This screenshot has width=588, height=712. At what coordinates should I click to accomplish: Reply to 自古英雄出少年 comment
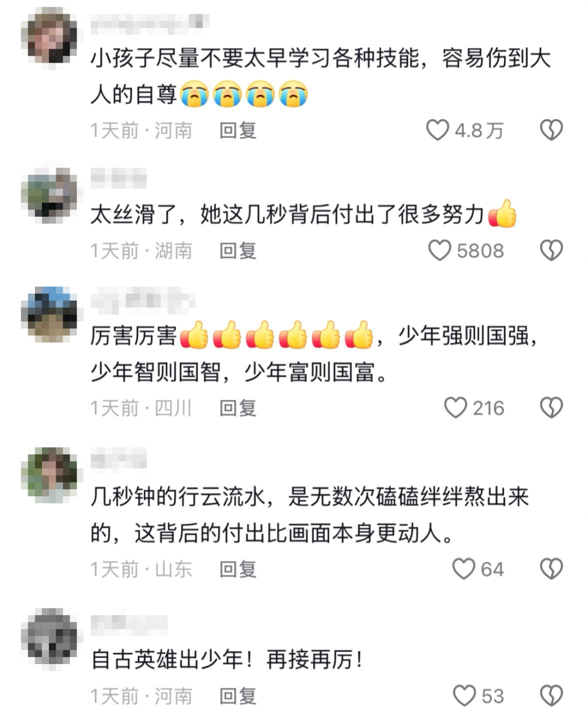(238, 696)
